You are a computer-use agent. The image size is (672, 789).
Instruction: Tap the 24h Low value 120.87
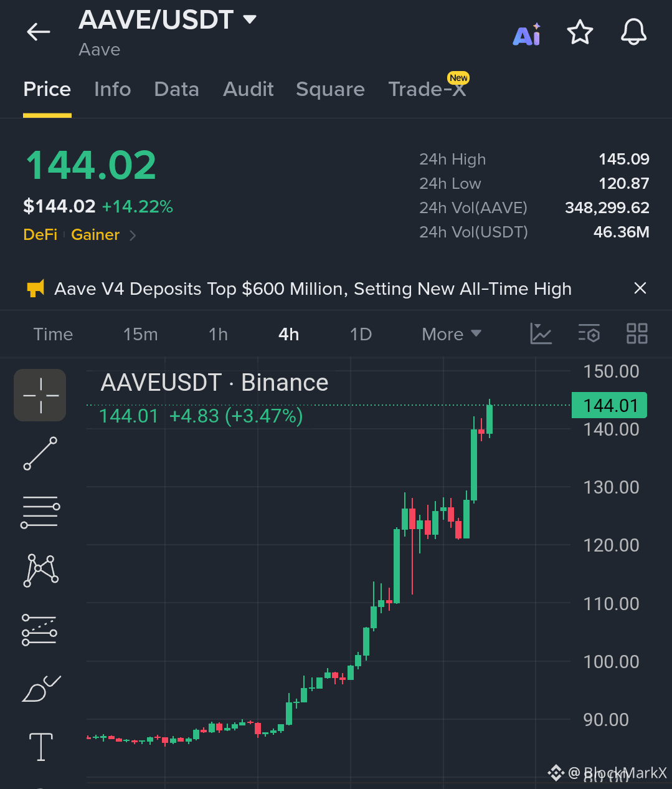coord(624,183)
